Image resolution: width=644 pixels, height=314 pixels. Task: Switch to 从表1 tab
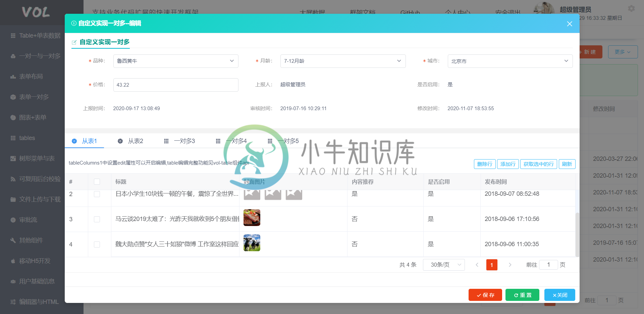[85, 141]
